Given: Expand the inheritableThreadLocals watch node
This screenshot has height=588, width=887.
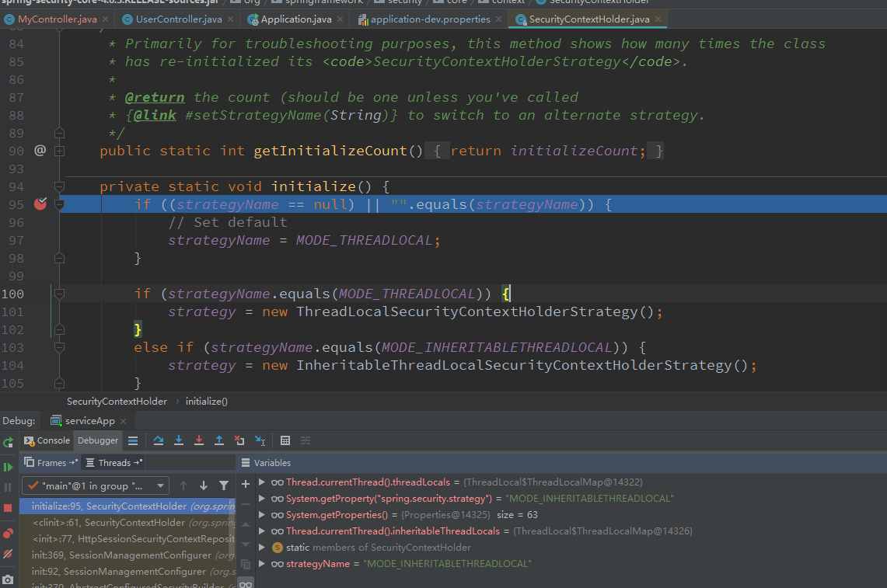Looking at the screenshot, I should tap(262, 531).
